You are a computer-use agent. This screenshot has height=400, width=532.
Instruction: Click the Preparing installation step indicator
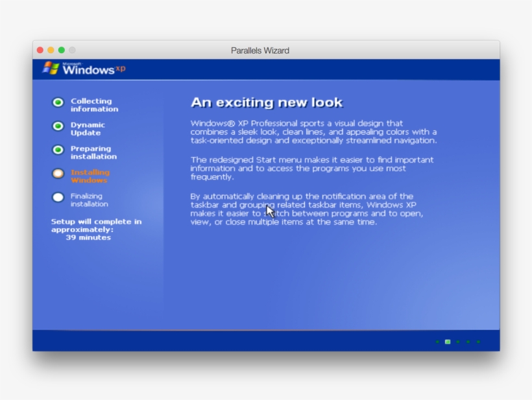pos(58,150)
